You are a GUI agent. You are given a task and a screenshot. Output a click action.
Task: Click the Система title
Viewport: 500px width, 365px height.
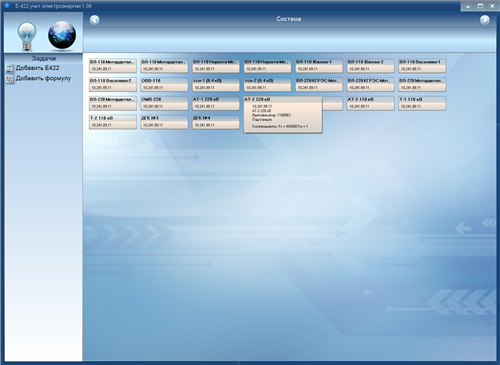pyautogui.click(x=289, y=19)
